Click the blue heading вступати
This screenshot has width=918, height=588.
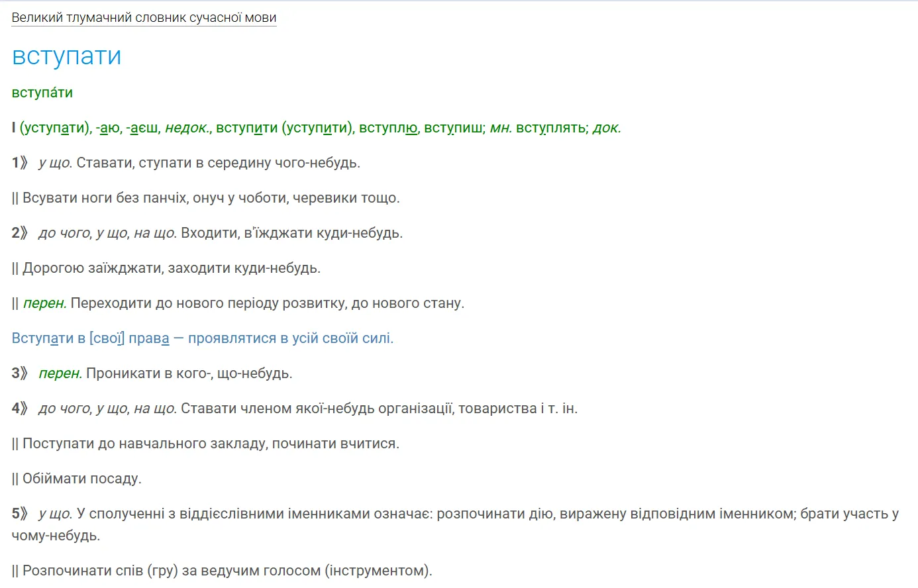click(x=67, y=56)
